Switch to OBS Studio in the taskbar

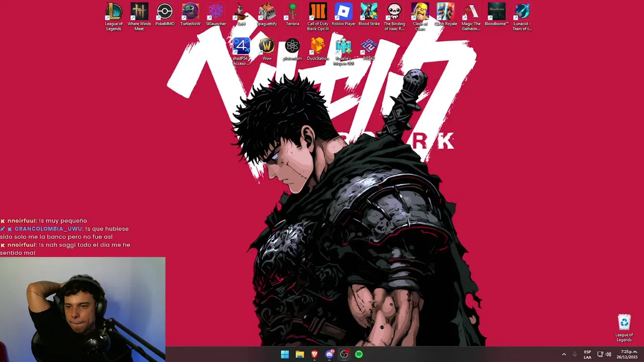[x=344, y=354]
